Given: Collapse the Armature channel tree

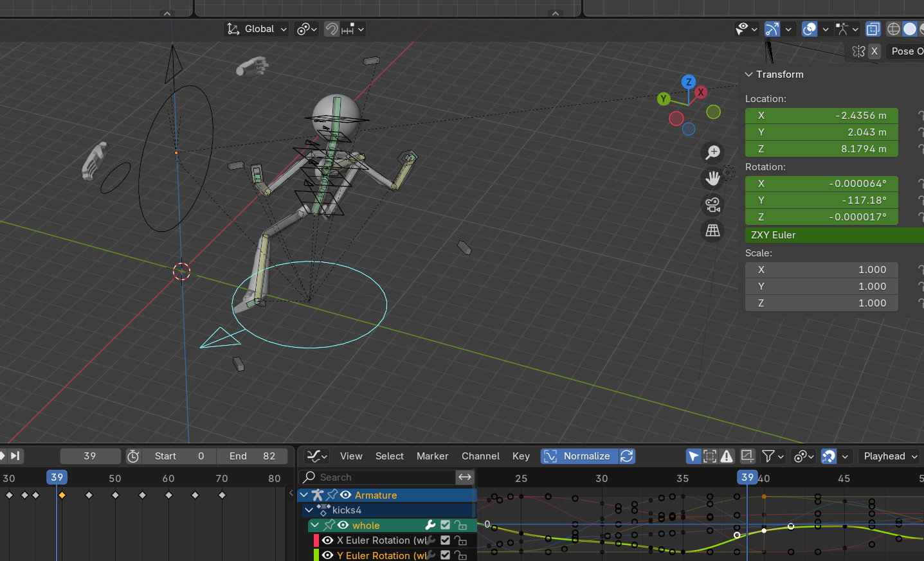Looking at the screenshot, I should click(x=304, y=495).
